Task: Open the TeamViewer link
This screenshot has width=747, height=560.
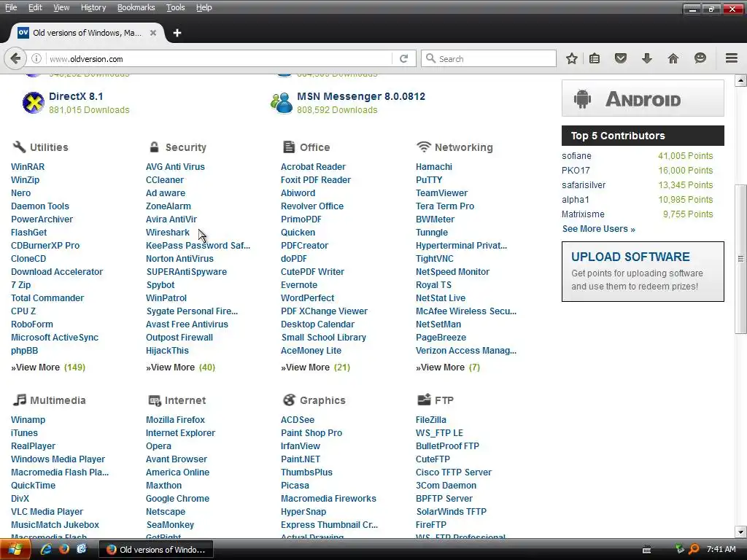Action: coord(441,192)
